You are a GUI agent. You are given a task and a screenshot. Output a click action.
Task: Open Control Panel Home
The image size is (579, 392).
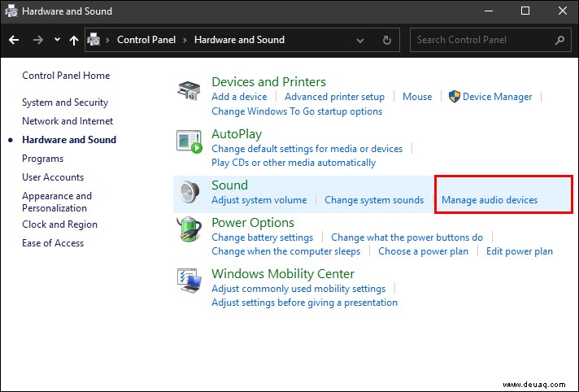click(x=66, y=76)
